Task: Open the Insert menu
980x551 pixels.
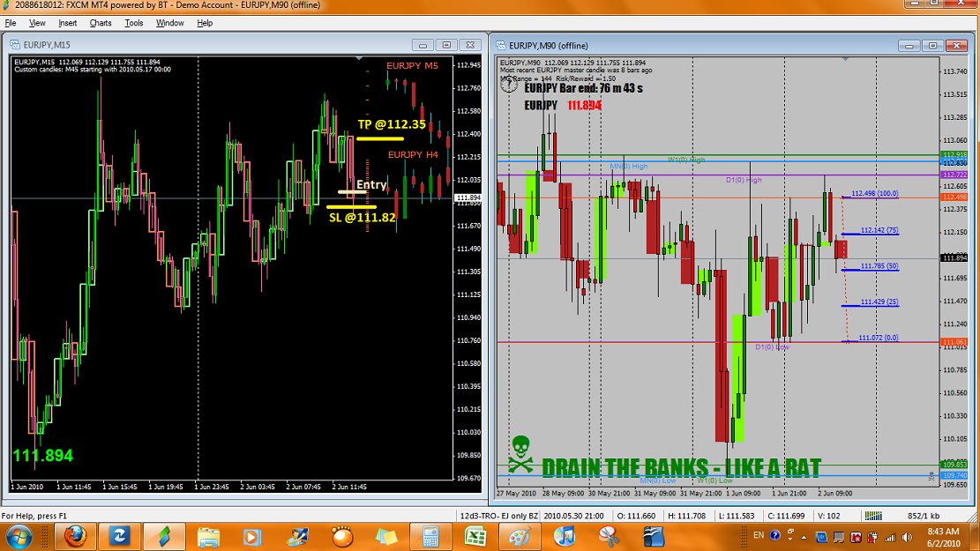Action: click(x=68, y=23)
